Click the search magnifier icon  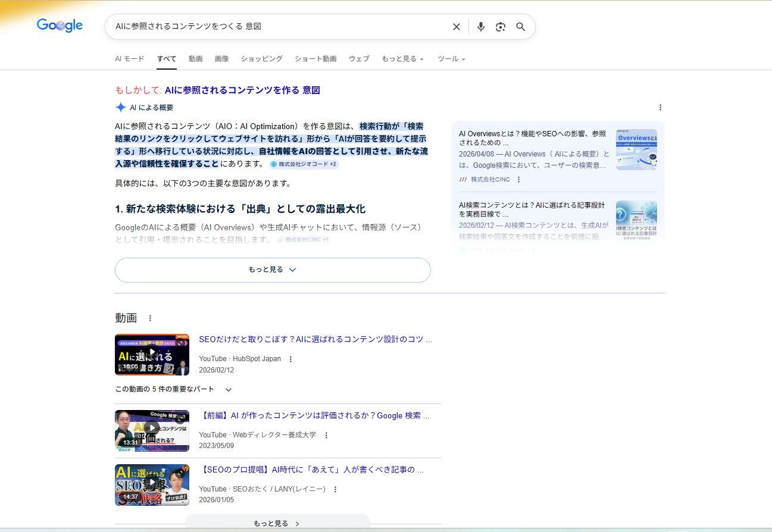point(520,27)
